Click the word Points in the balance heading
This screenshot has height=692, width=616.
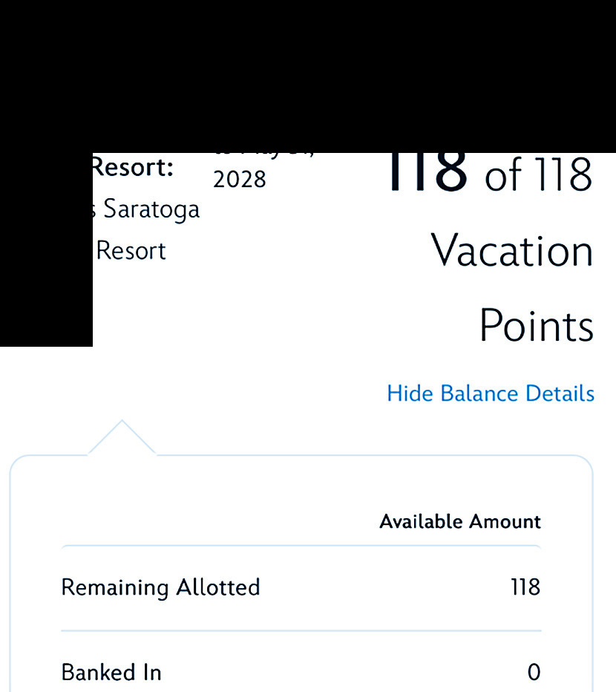click(x=536, y=325)
